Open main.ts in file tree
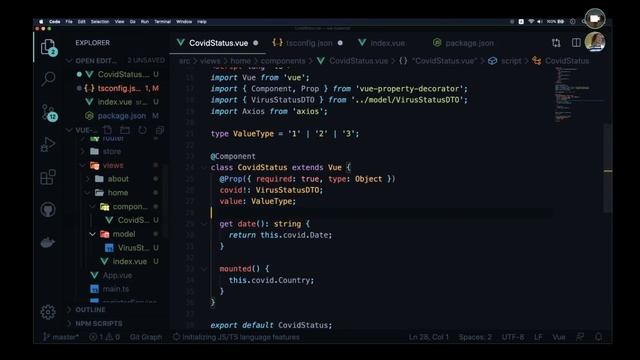640x360 pixels. click(x=116, y=289)
